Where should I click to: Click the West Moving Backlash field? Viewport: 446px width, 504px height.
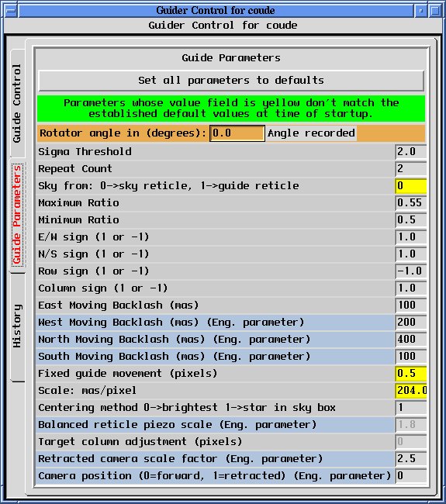[410, 322]
